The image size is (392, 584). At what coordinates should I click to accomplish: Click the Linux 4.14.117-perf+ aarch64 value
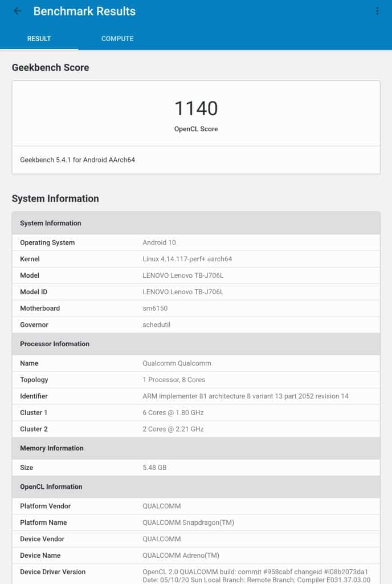(x=187, y=259)
